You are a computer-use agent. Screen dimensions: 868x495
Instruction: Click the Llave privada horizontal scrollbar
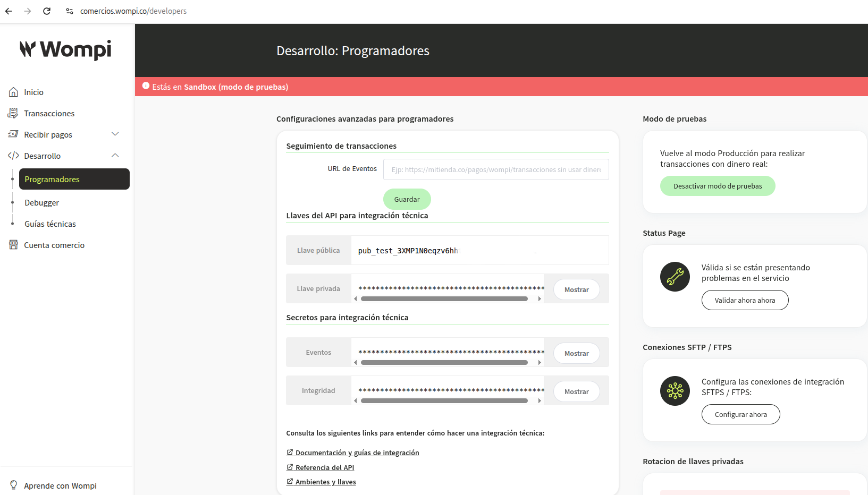(444, 299)
